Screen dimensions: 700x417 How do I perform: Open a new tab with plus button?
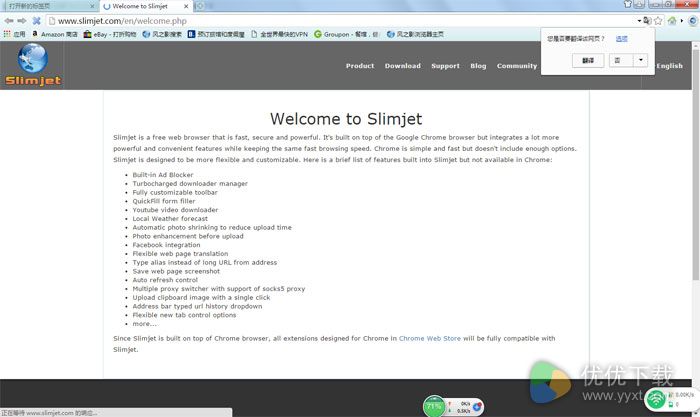tap(200, 6)
